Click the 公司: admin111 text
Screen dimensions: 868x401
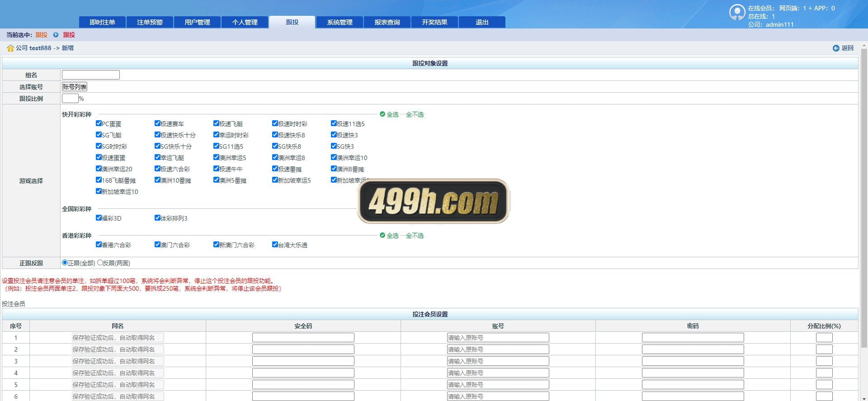pyautogui.click(x=770, y=24)
